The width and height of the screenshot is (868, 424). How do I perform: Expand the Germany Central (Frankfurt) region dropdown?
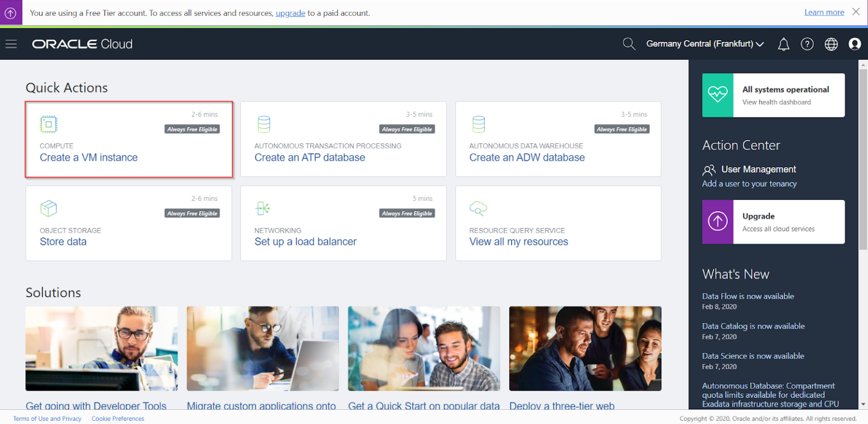pyautogui.click(x=705, y=44)
